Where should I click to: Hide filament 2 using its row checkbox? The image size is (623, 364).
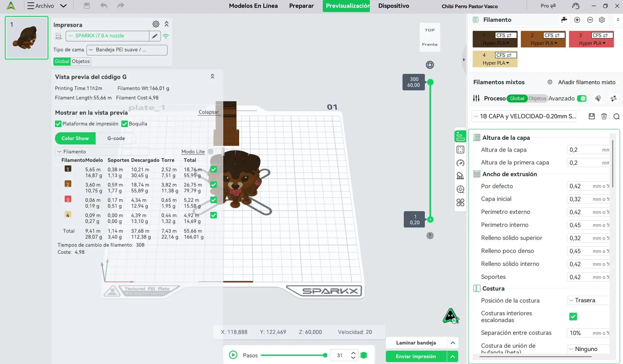[213, 185]
